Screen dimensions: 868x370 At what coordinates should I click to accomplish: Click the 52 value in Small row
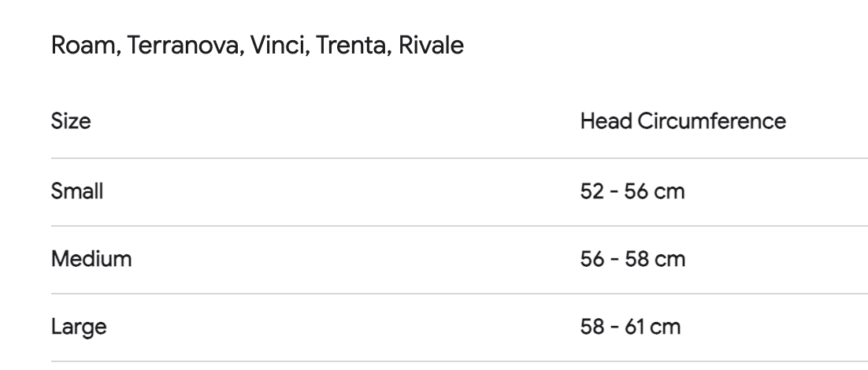592,191
